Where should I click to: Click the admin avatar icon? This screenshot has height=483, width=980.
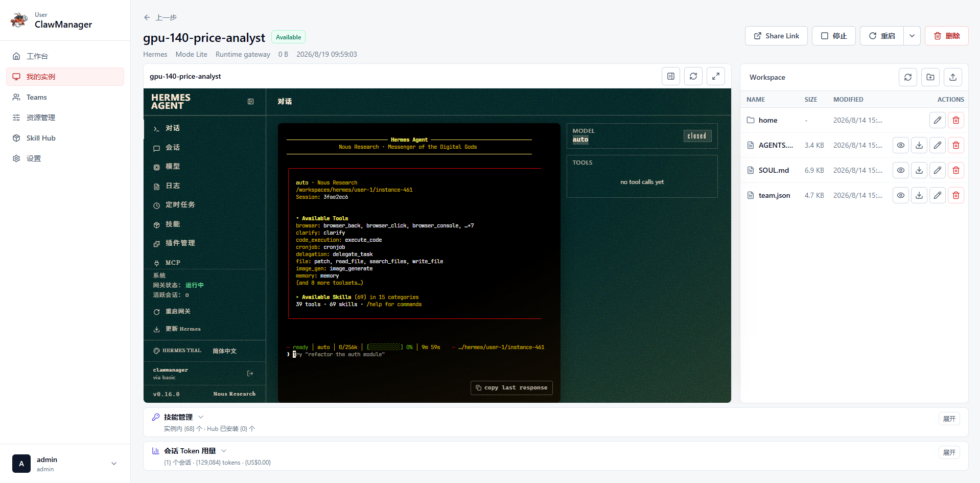(21, 464)
